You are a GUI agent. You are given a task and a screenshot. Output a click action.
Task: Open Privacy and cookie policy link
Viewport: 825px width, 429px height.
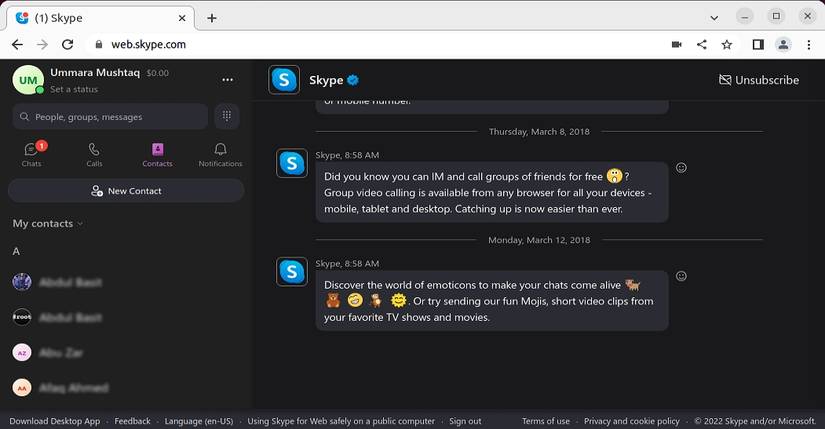point(631,421)
